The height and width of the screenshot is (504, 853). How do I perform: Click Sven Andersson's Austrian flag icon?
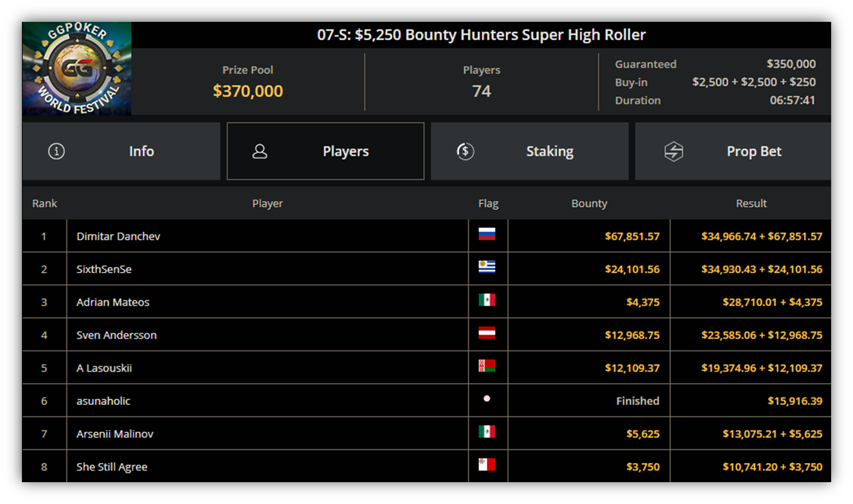pos(487,333)
